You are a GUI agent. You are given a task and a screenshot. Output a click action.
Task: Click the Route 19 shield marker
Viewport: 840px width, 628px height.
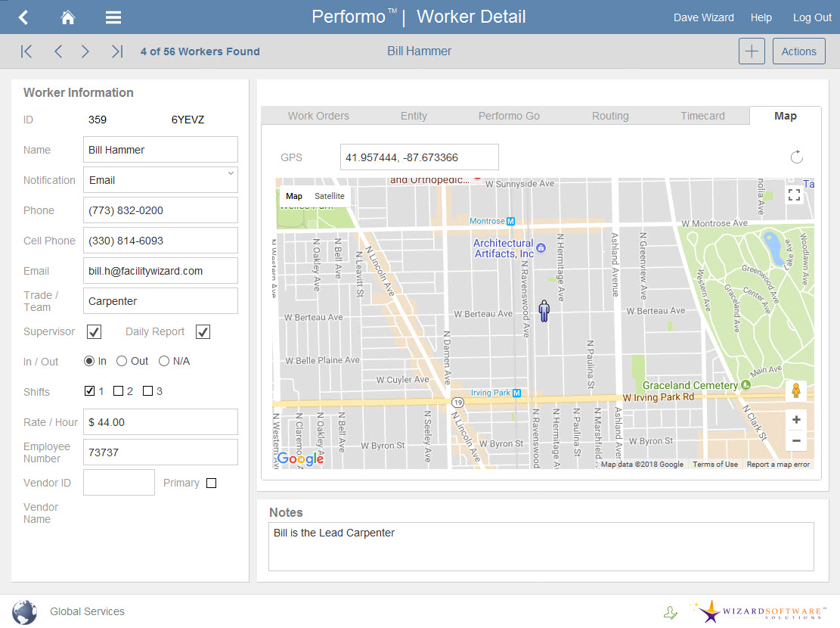(457, 403)
